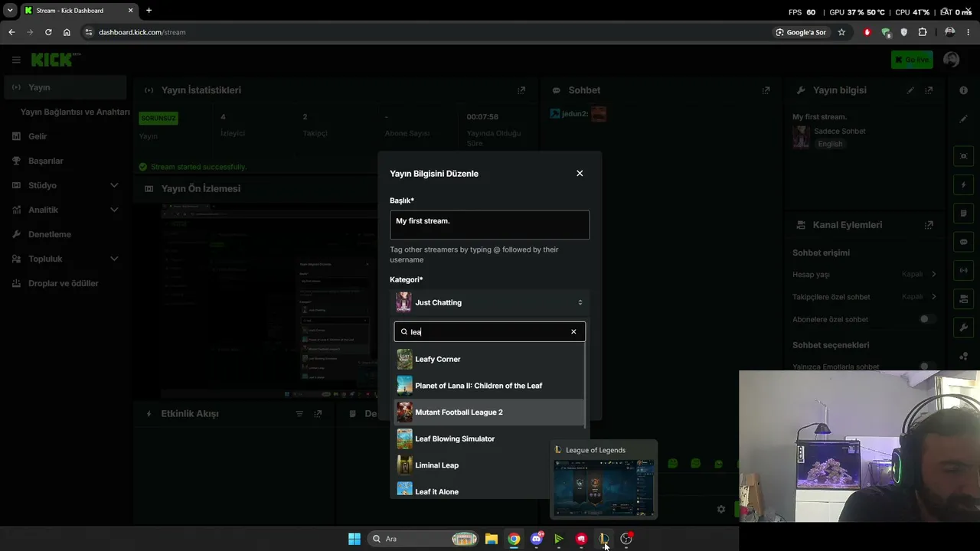980x551 pixels.
Task: Click the pencil icon in right toolbar
Action: (964, 119)
